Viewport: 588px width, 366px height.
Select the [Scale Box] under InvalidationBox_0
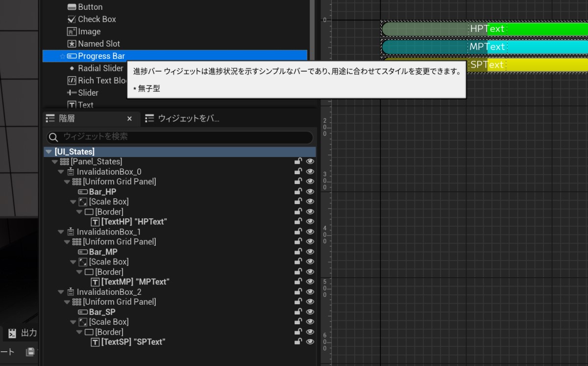tap(104, 202)
